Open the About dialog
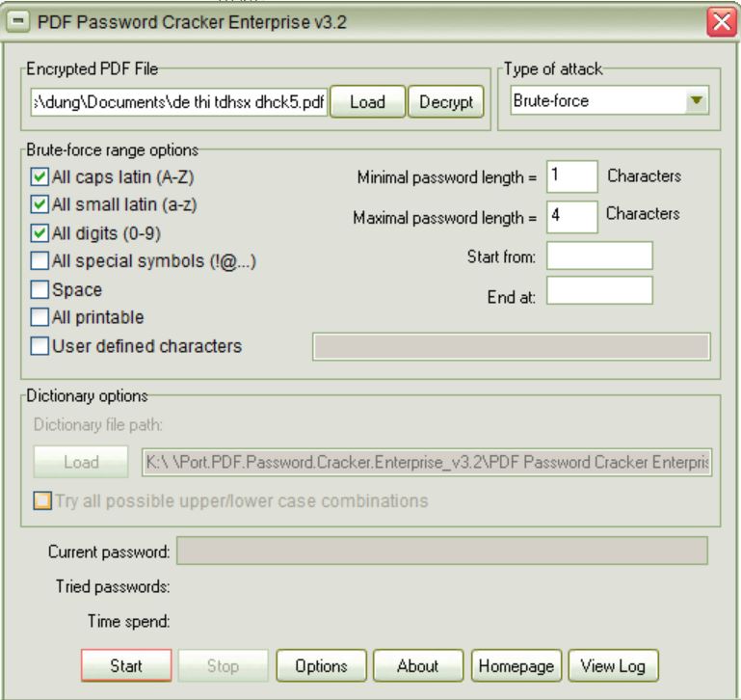The height and width of the screenshot is (700, 741). [x=418, y=665]
